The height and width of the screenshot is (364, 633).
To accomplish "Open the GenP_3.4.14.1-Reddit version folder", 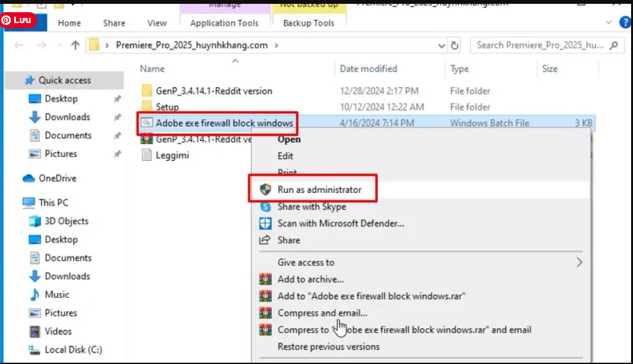I will tap(214, 91).
